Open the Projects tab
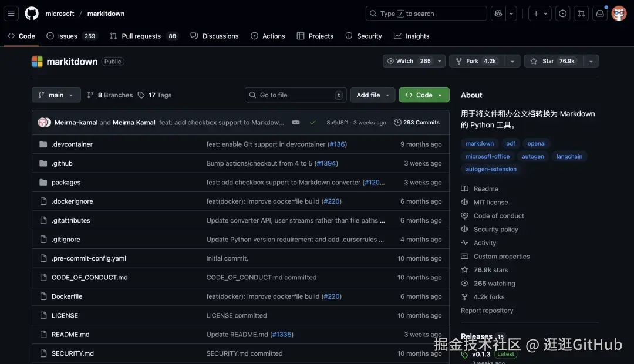Image resolution: width=634 pixels, height=364 pixels. 315,36
